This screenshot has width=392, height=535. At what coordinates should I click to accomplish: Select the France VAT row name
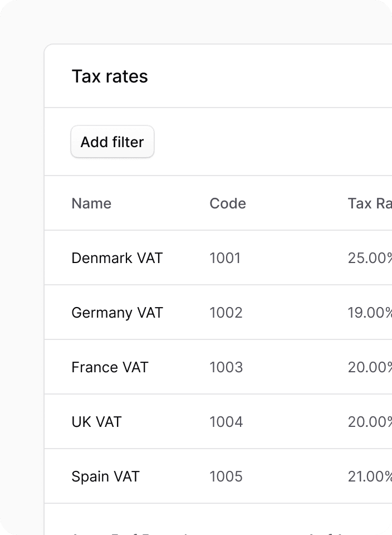pyautogui.click(x=110, y=367)
